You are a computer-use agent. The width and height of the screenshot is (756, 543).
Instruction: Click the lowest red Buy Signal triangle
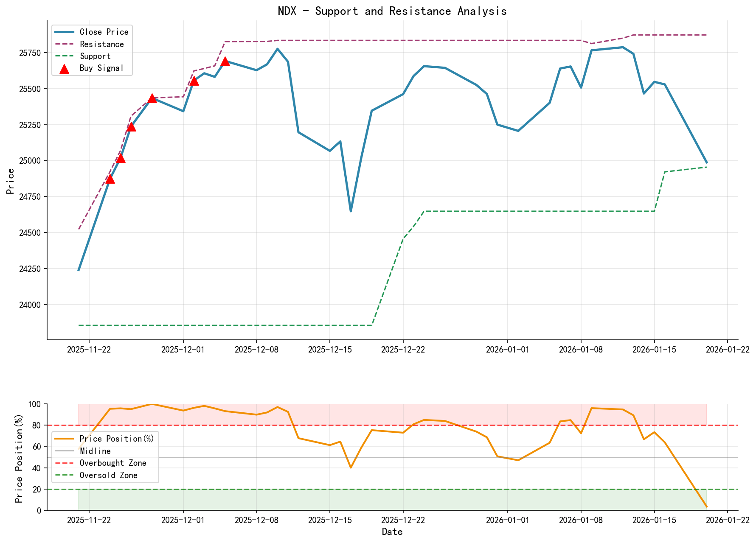[110, 179]
